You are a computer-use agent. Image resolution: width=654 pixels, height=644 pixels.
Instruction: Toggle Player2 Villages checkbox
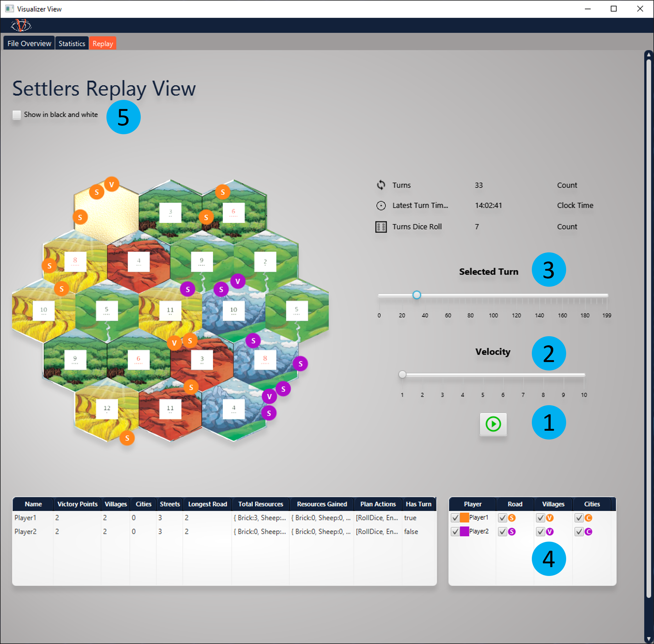(540, 532)
